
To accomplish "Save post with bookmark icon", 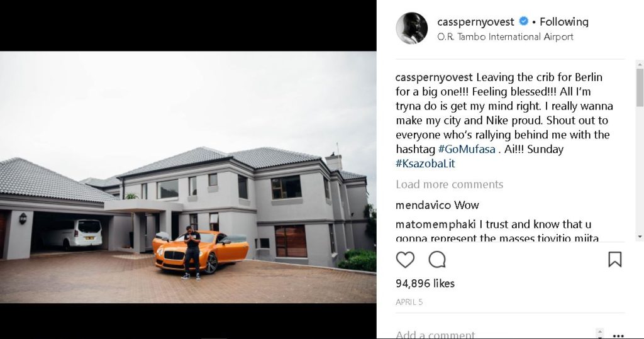I will tap(614, 260).
